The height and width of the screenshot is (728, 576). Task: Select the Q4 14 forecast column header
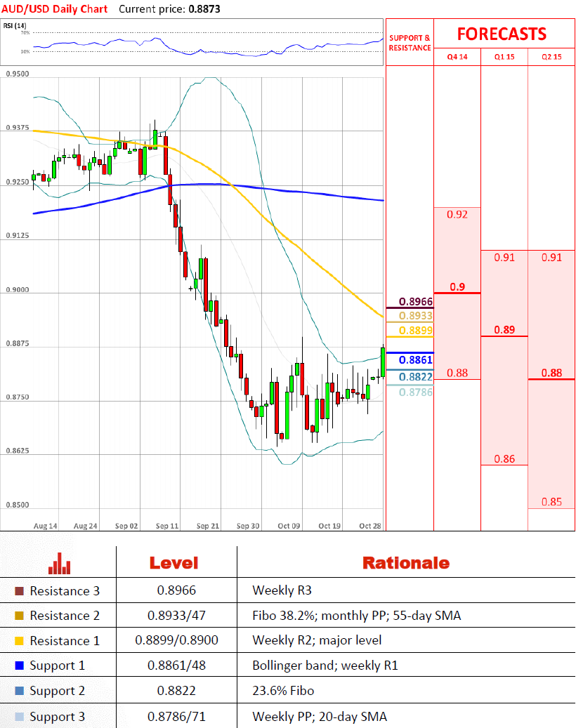pos(457,57)
